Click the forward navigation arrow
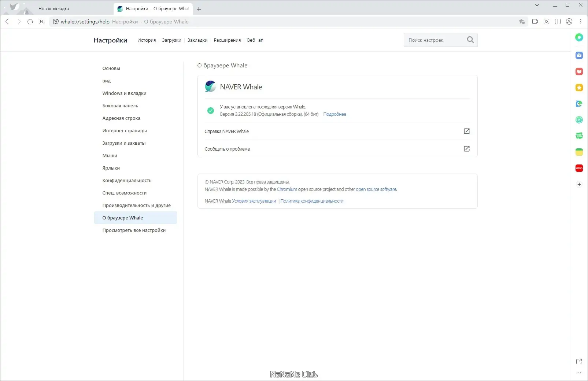The width and height of the screenshot is (588, 381). (19, 22)
